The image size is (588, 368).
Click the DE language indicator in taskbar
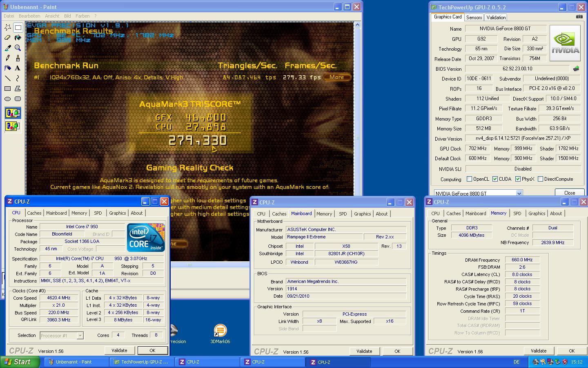(516, 362)
